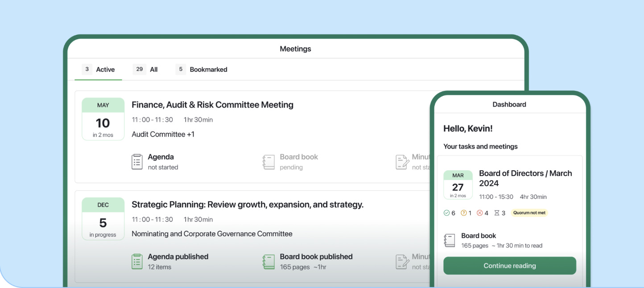Click the orange tentative question mark icon
The width and height of the screenshot is (644, 288).
click(x=463, y=213)
